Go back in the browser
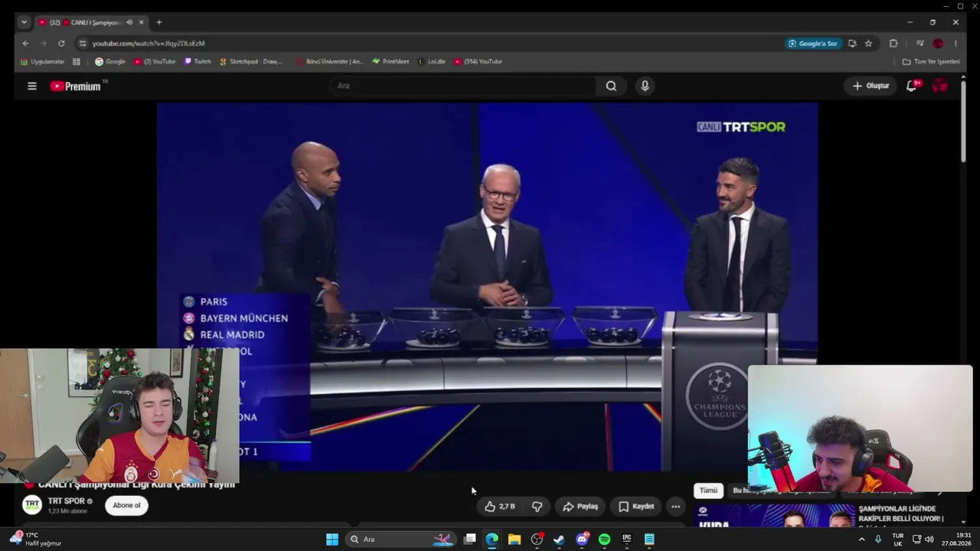The image size is (980, 551). pos(25,44)
